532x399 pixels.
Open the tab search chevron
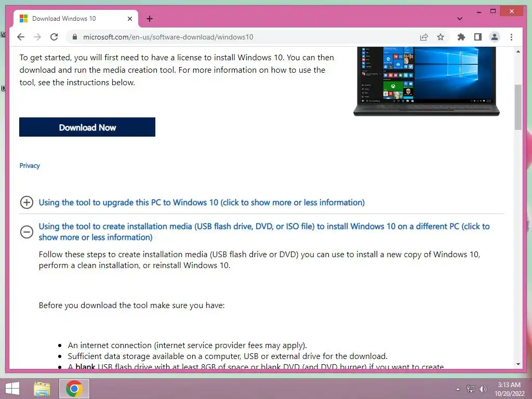point(459,19)
